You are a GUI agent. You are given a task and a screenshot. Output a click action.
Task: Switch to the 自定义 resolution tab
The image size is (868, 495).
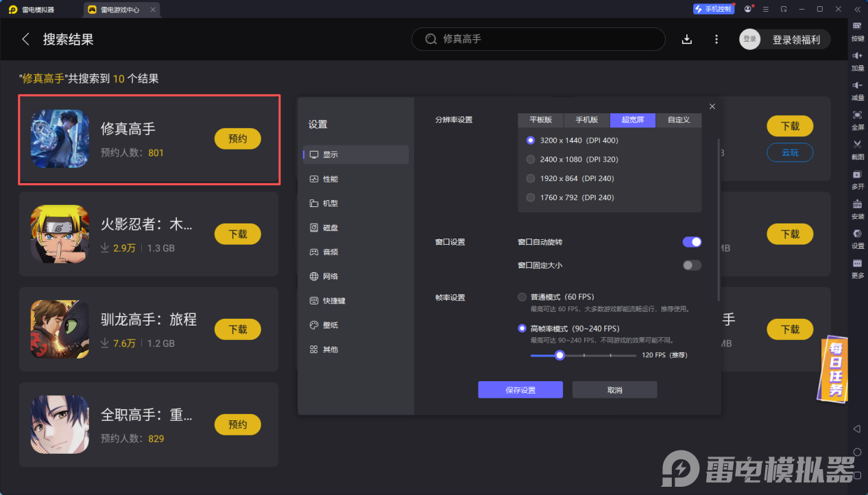679,120
